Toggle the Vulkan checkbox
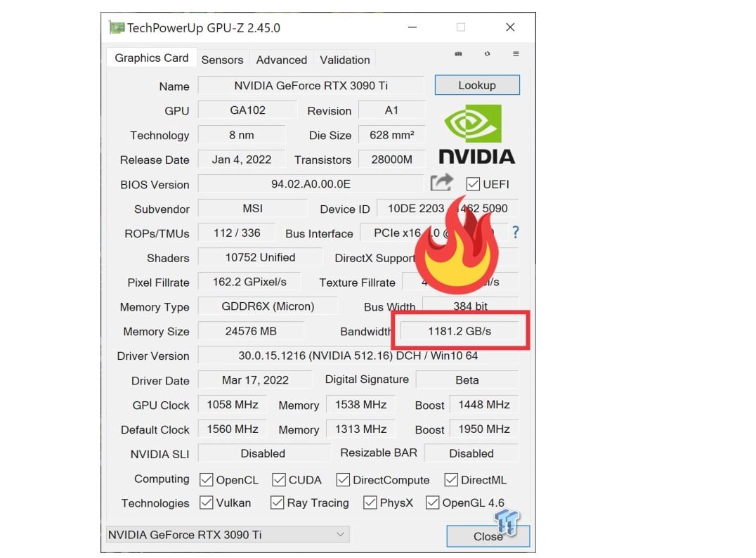756x558 pixels. point(207,503)
